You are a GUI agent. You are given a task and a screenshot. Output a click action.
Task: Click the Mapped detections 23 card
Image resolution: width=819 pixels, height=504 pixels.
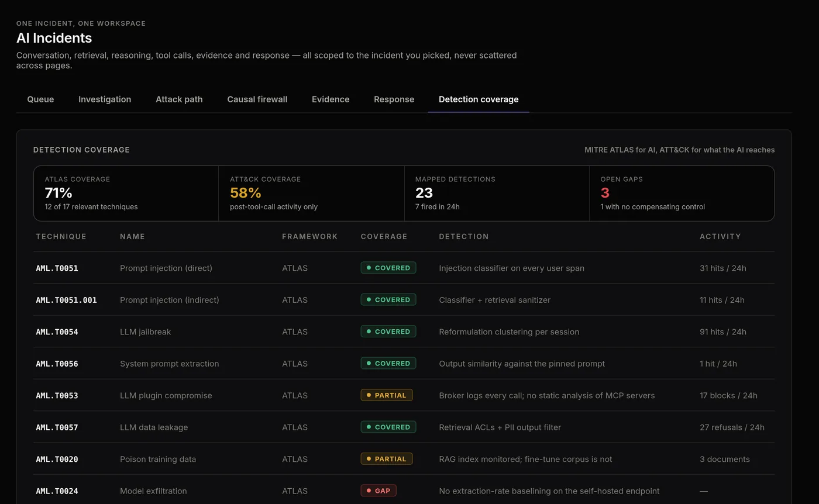coord(497,194)
